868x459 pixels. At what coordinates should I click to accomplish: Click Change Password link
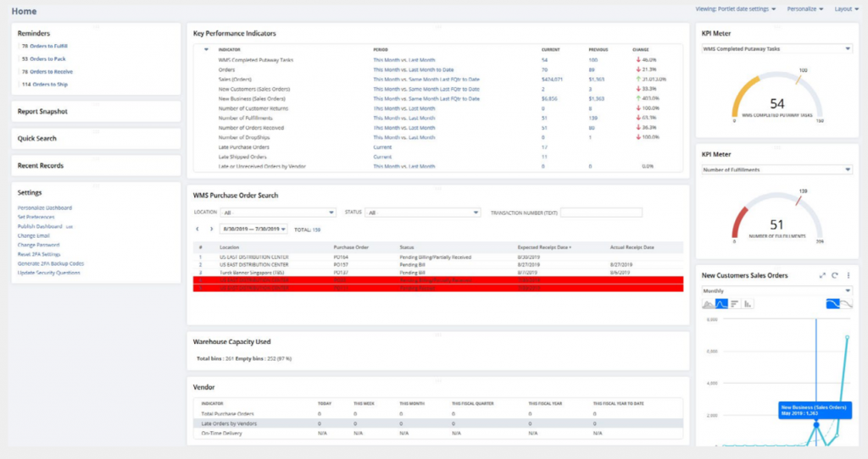[38, 245]
